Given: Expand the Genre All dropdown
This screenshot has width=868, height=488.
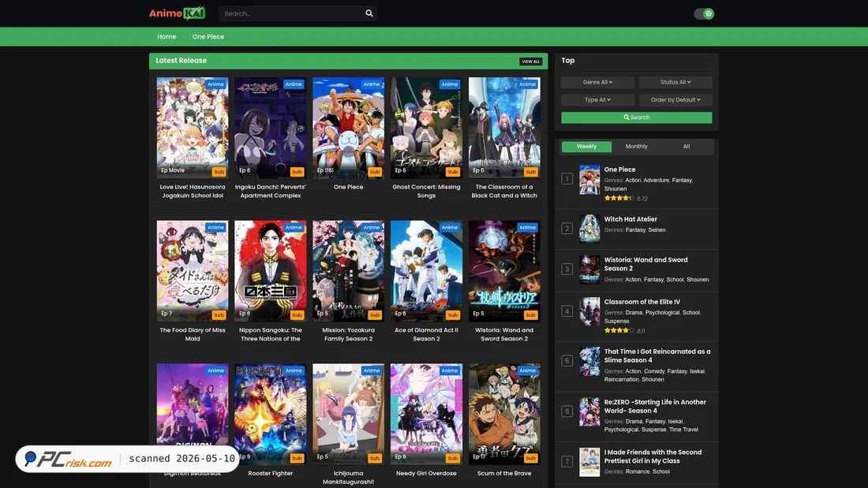Looking at the screenshot, I should click(x=597, y=83).
